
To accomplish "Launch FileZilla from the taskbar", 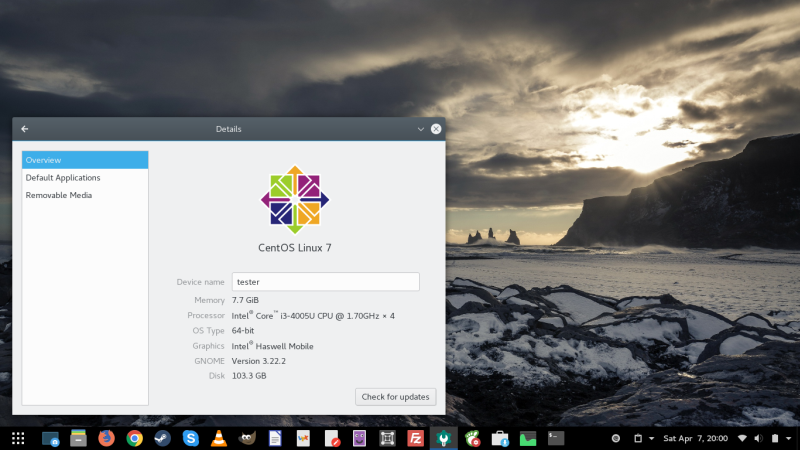I will [x=415, y=438].
